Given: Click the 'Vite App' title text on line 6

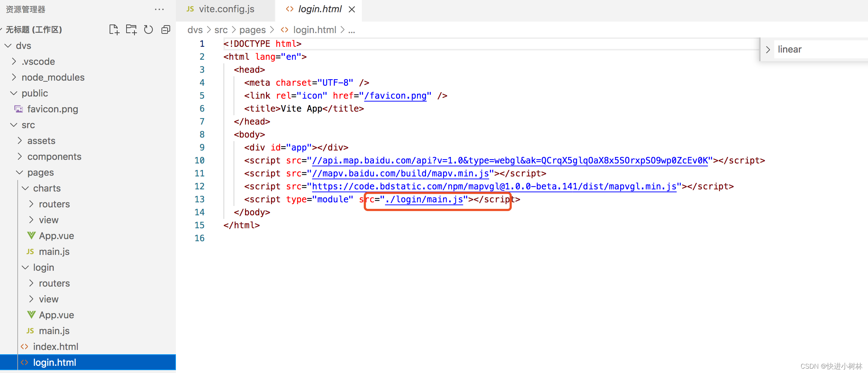Looking at the screenshot, I should 301,109.
